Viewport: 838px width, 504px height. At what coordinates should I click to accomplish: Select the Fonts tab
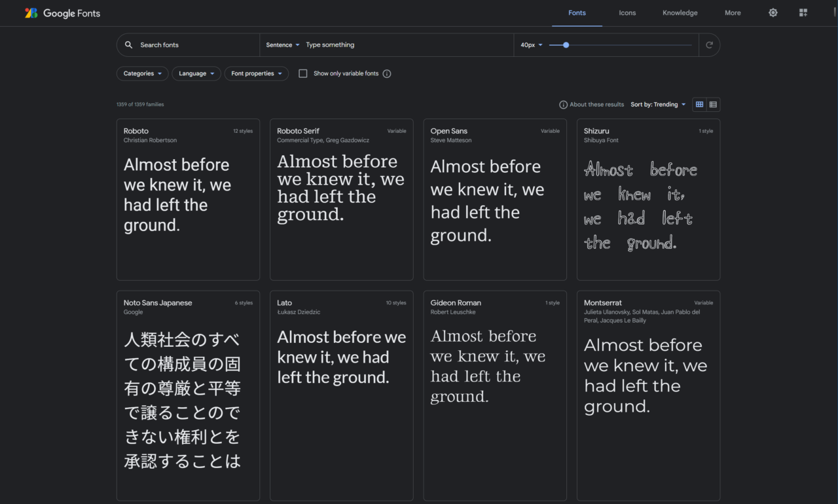click(x=577, y=13)
